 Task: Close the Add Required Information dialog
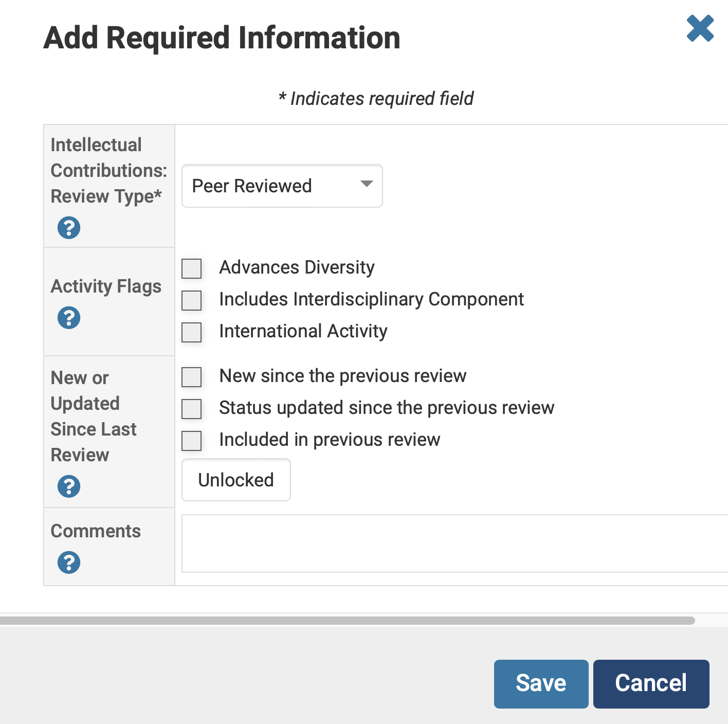point(700,28)
